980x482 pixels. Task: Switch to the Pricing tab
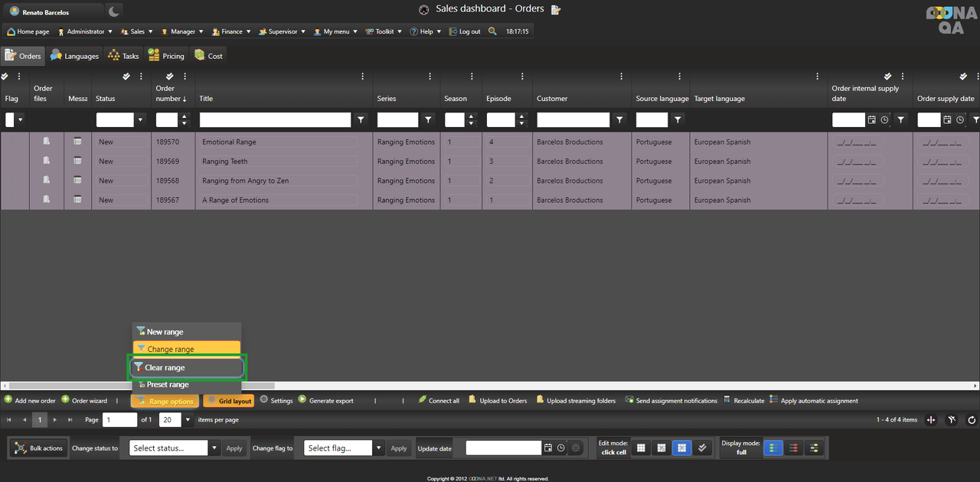[x=166, y=56]
